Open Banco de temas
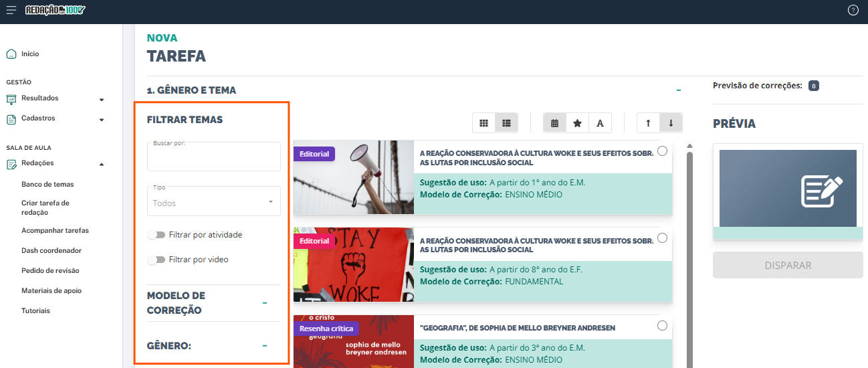The width and height of the screenshot is (868, 368). tap(47, 184)
